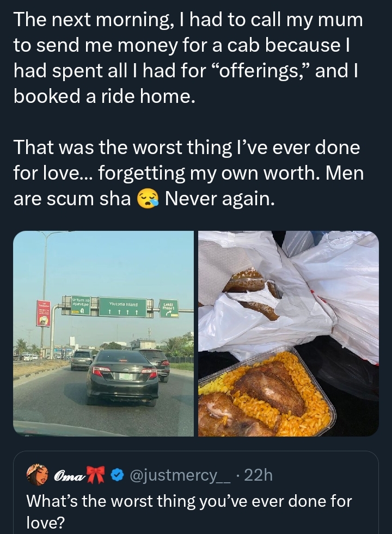Viewport: 392px width, 534px height.
Task: Click the blue verified badge
Action: click(117, 476)
